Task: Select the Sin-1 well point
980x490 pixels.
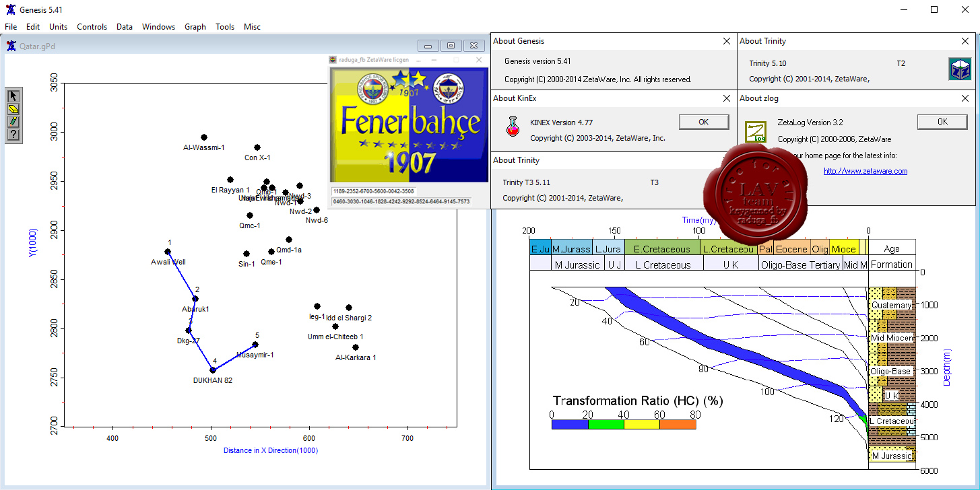Action: 247,254
